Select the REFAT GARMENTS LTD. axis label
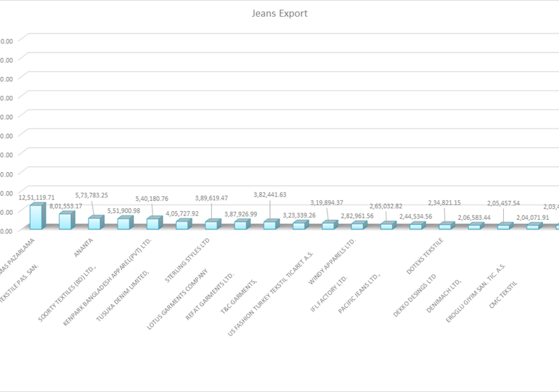The height and width of the screenshot is (392, 559). (210, 296)
